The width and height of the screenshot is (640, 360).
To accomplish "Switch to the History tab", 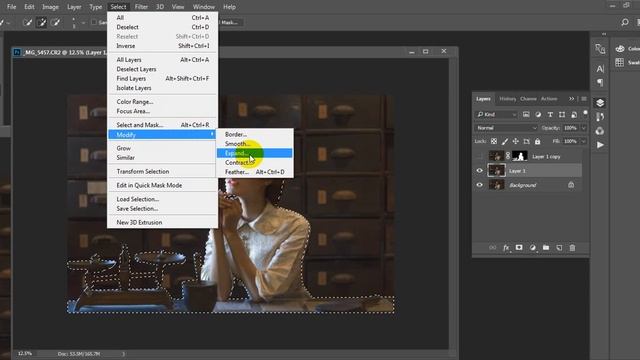I will pyautogui.click(x=507, y=99).
